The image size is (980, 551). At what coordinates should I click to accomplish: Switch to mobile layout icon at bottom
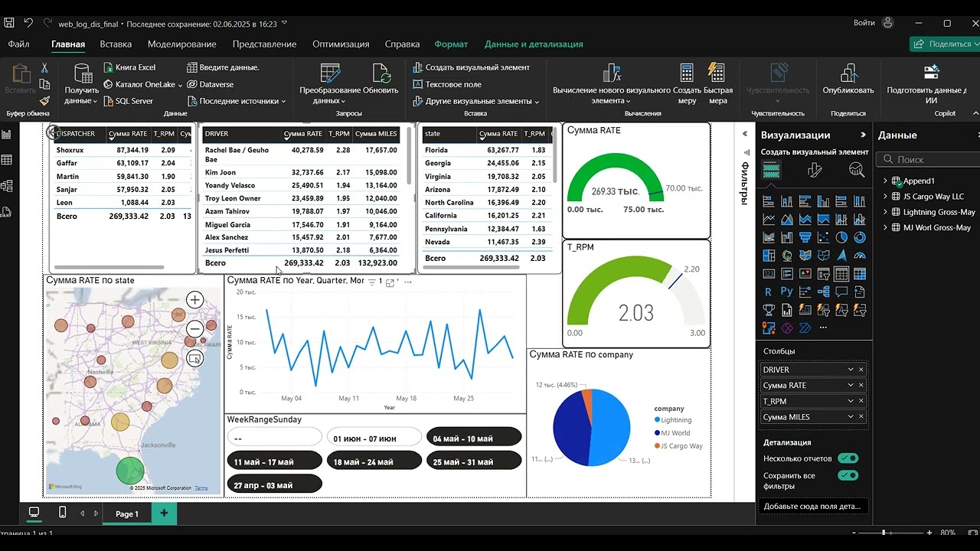(x=63, y=513)
